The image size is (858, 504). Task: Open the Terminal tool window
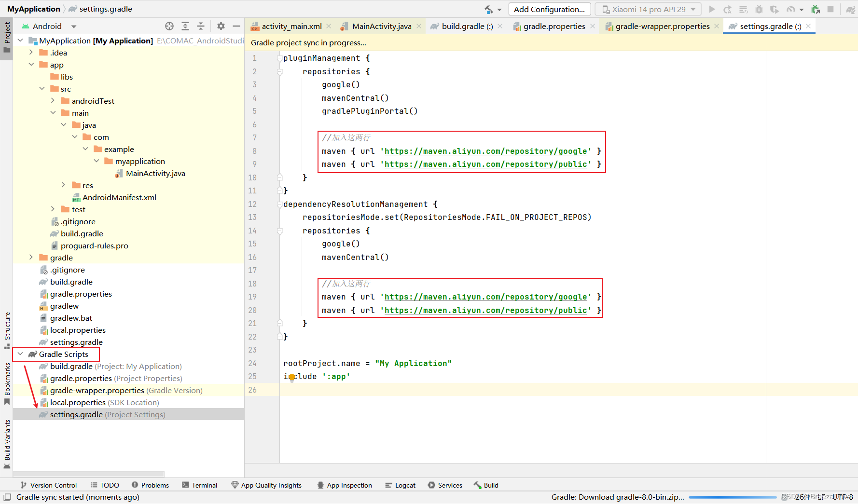[x=200, y=485]
